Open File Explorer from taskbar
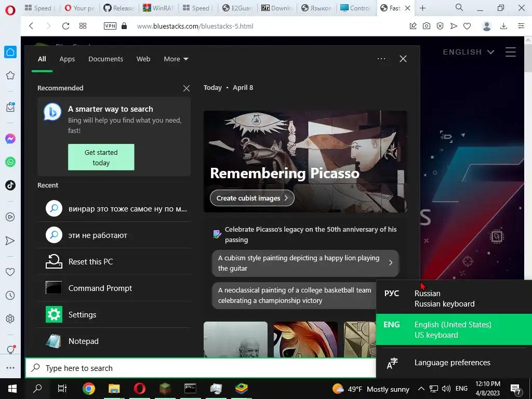The height and width of the screenshot is (399, 532). click(x=114, y=389)
